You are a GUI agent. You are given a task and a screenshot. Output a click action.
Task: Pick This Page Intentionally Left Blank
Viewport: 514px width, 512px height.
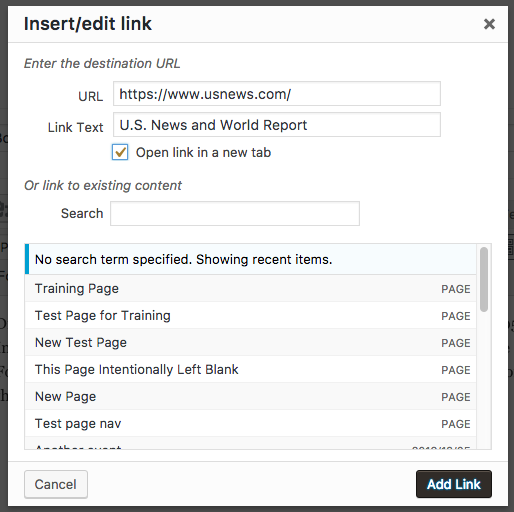coord(251,369)
